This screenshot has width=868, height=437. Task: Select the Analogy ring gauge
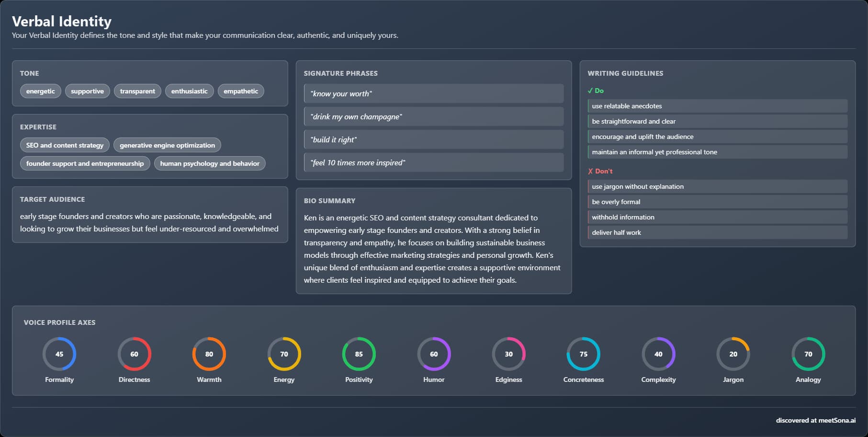(808, 354)
